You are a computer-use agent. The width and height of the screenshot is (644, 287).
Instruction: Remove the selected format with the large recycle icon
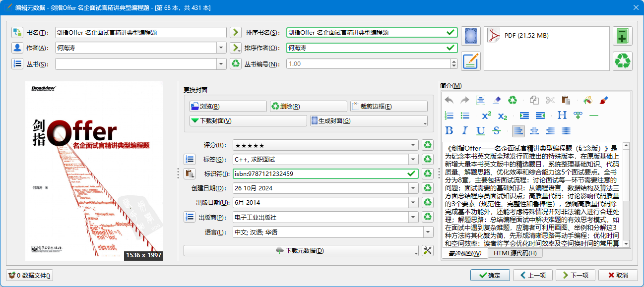pos(623,61)
